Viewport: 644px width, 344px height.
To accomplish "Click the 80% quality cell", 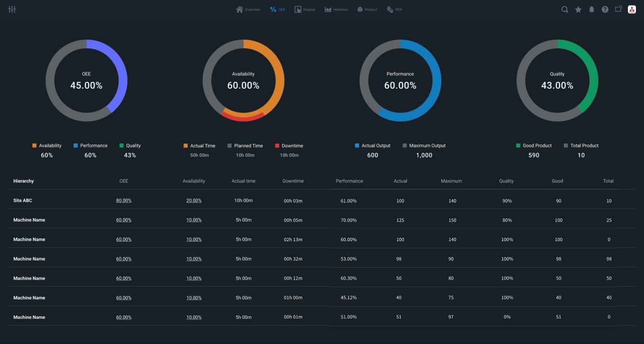I will 507,220.
